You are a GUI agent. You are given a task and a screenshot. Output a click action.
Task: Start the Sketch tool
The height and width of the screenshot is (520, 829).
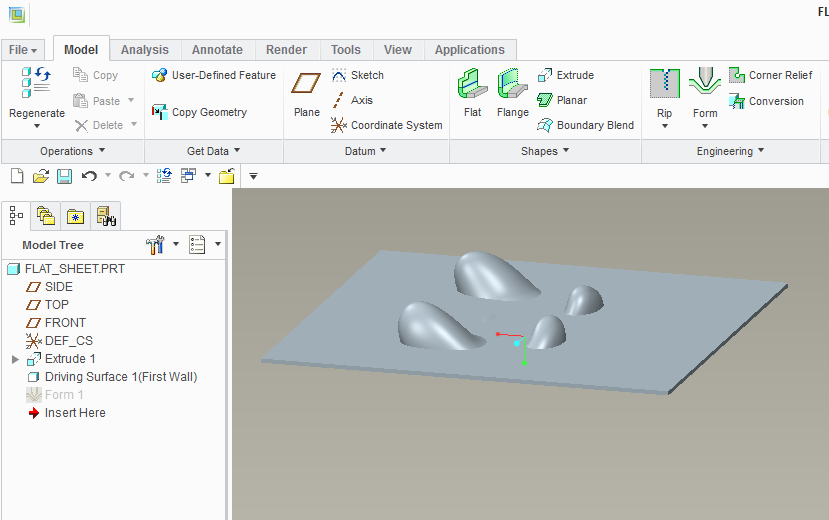(x=357, y=75)
